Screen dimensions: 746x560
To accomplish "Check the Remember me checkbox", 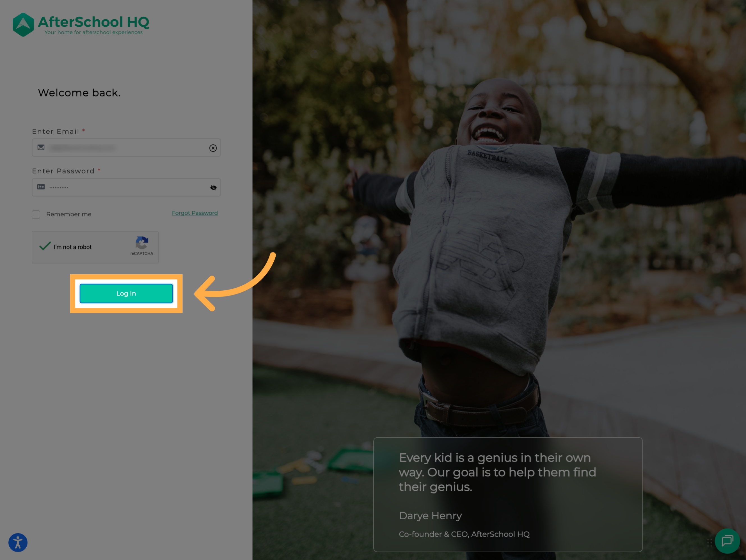I will click(x=36, y=214).
